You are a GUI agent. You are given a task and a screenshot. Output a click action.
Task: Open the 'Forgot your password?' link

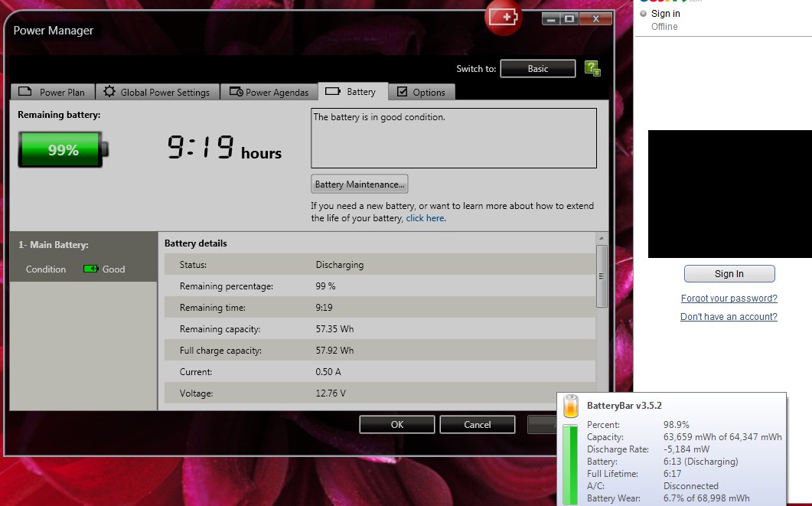tap(729, 299)
